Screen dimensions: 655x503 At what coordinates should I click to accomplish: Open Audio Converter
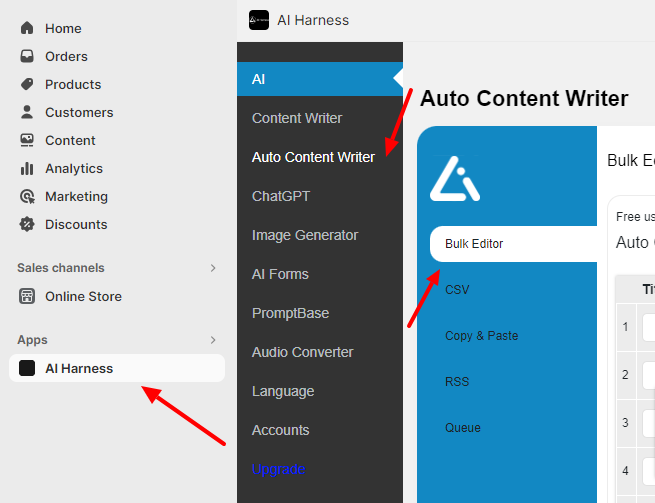(x=302, y=352)
